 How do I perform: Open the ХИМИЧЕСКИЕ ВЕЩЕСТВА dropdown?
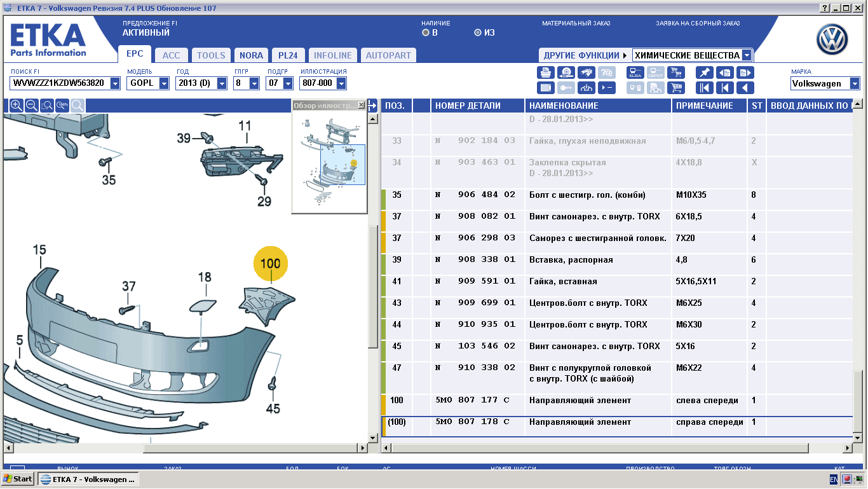[x=747, y=55]
